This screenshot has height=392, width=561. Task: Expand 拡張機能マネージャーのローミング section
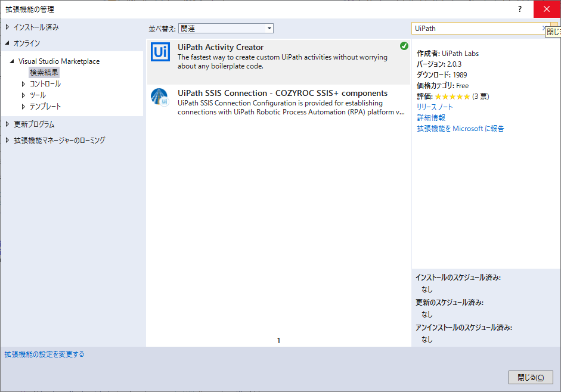coord(7,140)
